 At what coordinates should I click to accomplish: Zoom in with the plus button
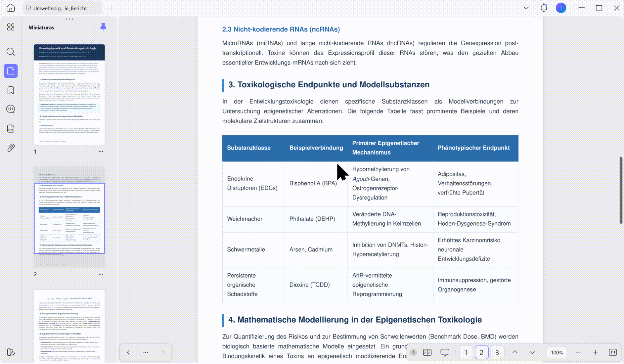595,352
